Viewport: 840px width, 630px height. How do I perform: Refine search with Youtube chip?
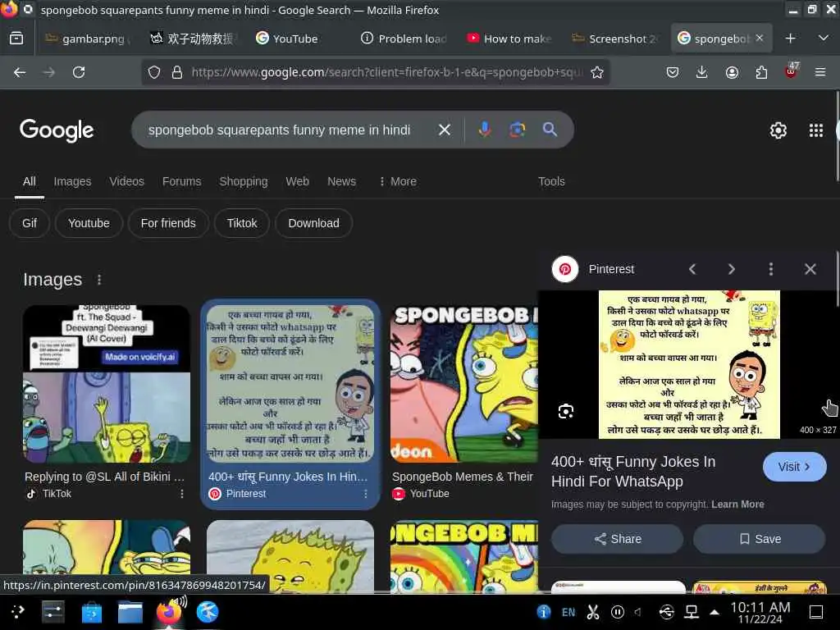click(x=89, y=223)
